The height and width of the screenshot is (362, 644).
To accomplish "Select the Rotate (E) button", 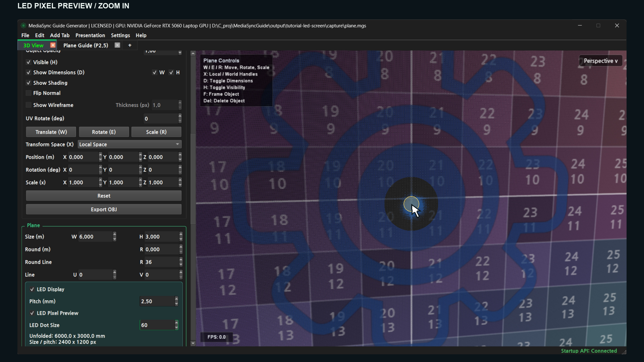I will (x=104, y=132).
